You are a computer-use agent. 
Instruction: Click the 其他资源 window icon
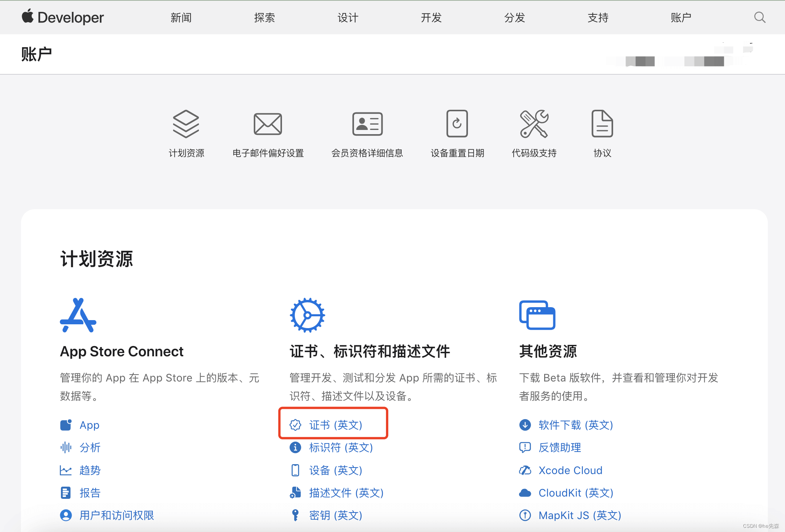[x=537, y=315]
